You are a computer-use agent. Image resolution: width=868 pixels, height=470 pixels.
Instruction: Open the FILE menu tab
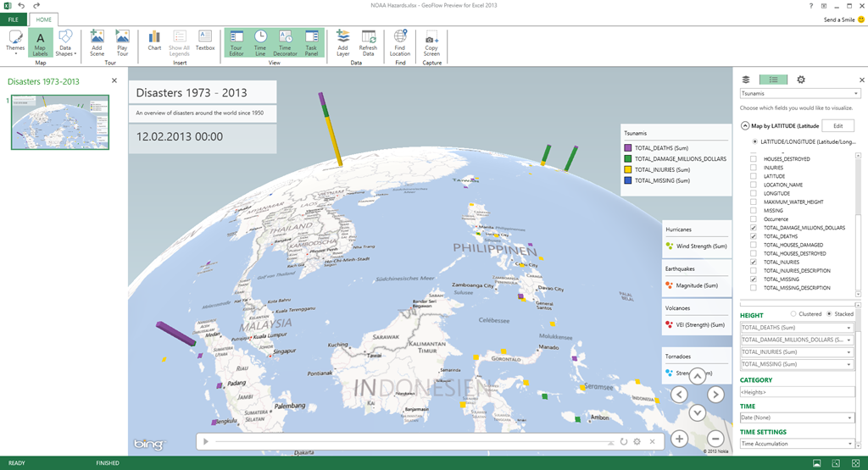(14, 19)
